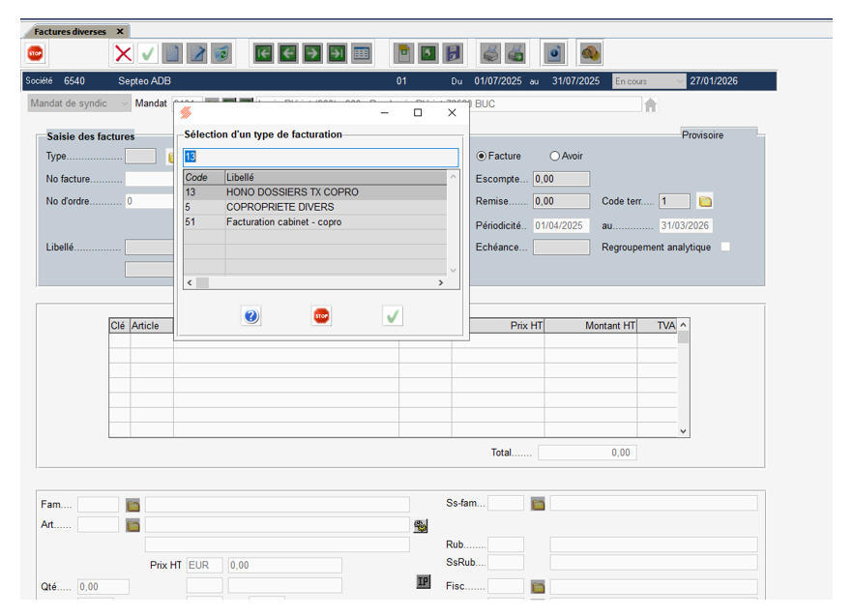
Task: Open folder lookup next to Fam field
Action: point(132,504)
